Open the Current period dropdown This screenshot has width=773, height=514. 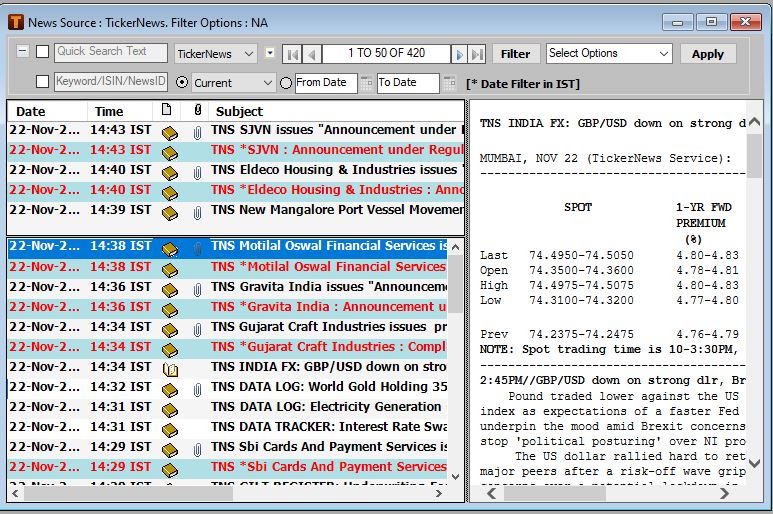(x=233, y=83)
